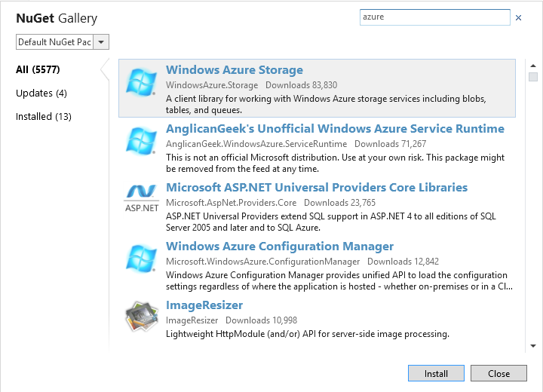The image size is (543, 392).
Task: Click Windows Azure Storage package icon
Action: pyautogui.click(x=141, y=82)
